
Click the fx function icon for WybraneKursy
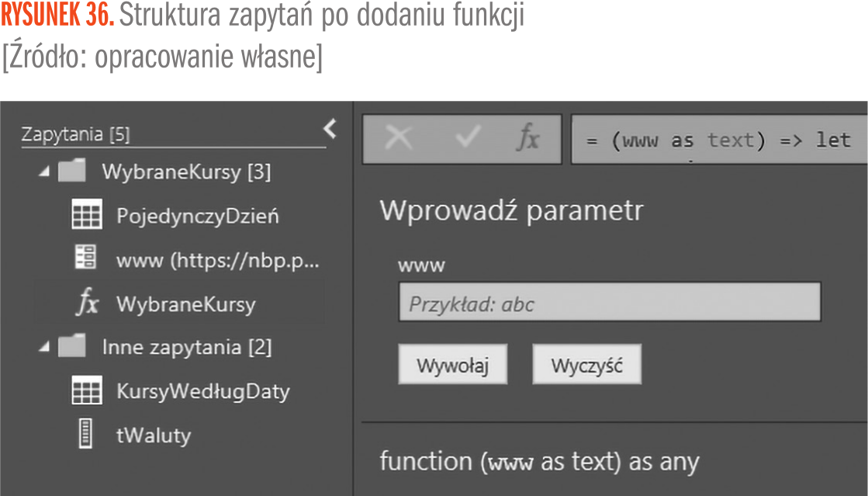click(x=87, y=304)
